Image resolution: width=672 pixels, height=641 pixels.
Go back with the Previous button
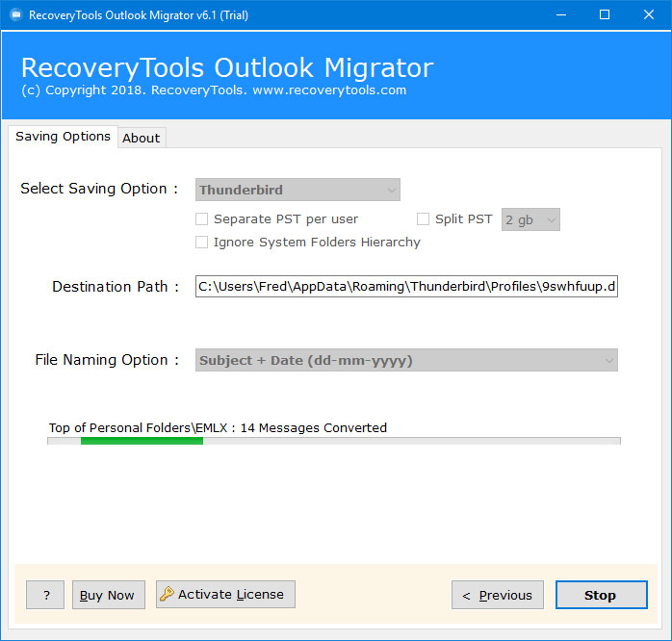497,595
